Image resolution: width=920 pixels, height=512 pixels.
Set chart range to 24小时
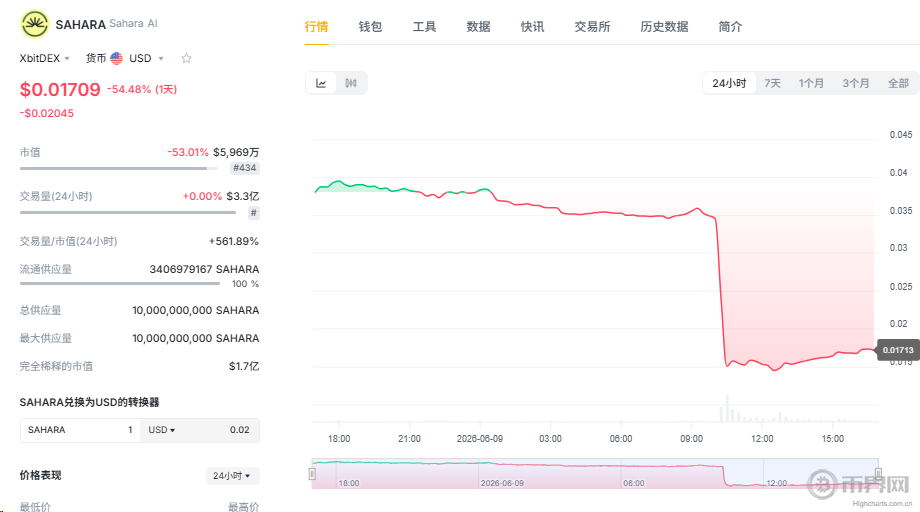(729, 83)
